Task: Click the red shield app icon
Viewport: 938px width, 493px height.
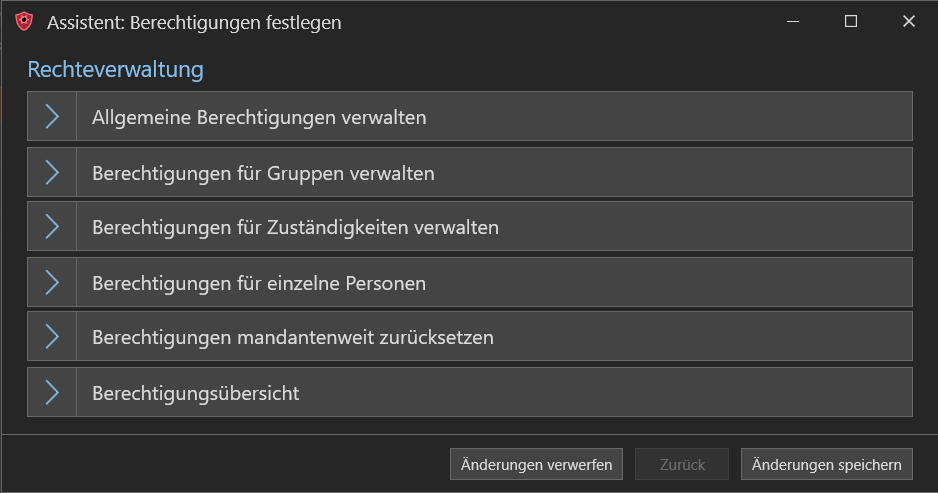Action: coord(24,22)
